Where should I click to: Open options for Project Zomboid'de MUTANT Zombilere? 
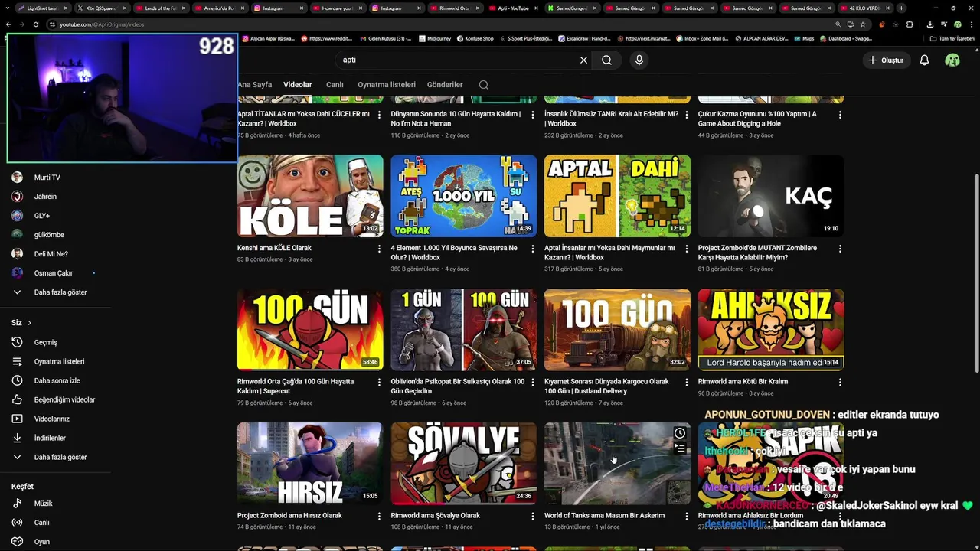(x=840, y=249)
